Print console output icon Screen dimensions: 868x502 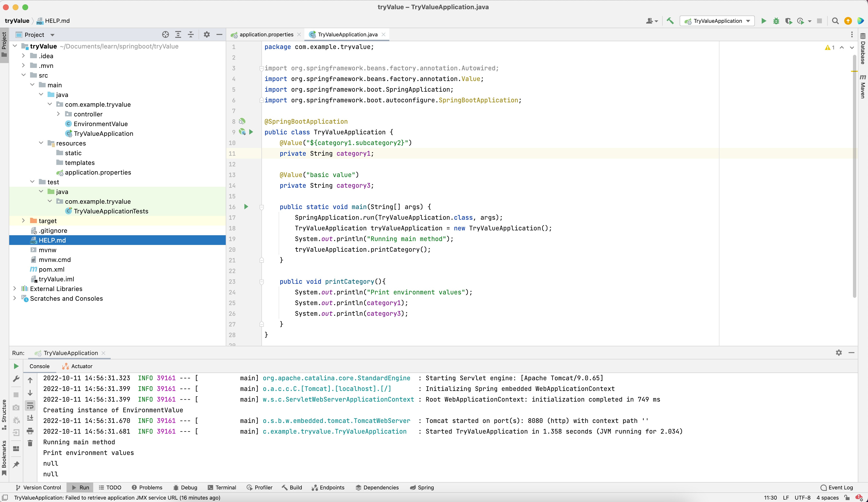[30, 431]
